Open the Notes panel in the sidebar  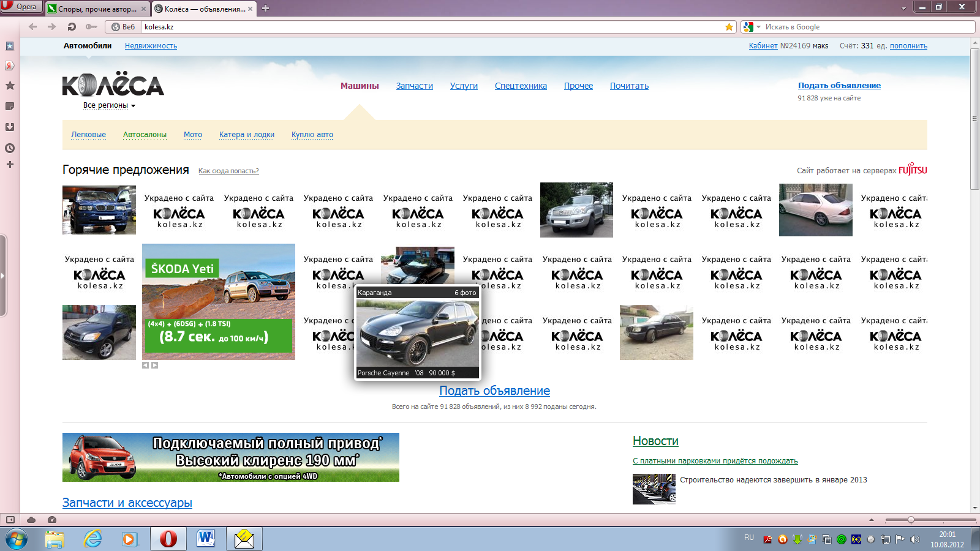tap(10, 107)
